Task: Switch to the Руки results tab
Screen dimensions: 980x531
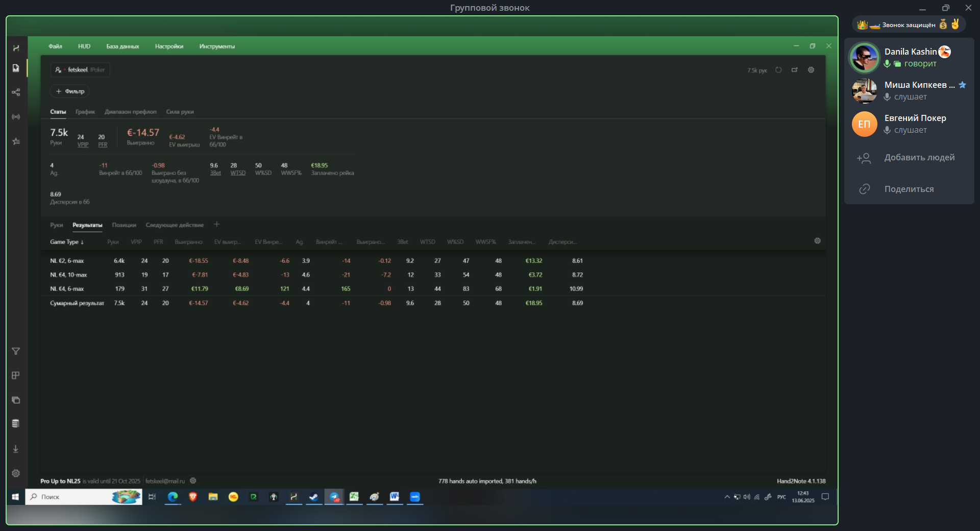Action: tap(57, 225)
